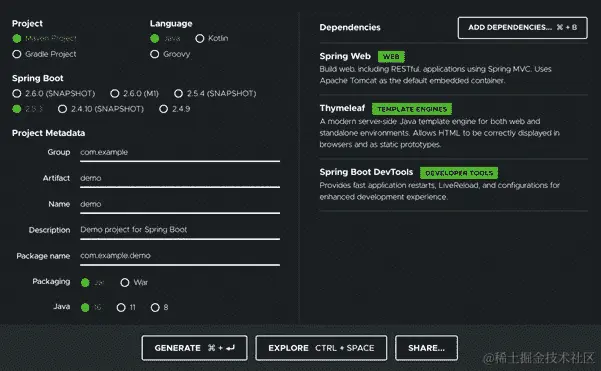Click the DEVELOPER TOOLS tag
Screen dimensions: 601x371
point(459,173)
